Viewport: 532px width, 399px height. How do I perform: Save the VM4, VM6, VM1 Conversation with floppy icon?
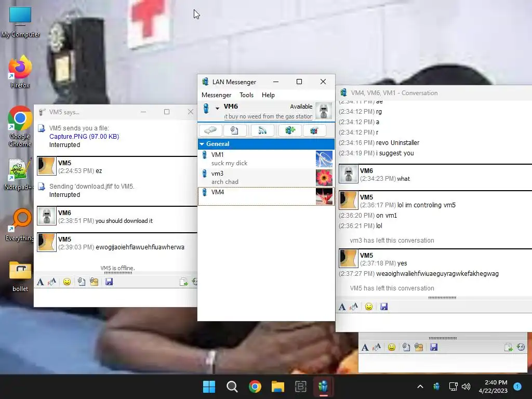(x=384, y=307)
